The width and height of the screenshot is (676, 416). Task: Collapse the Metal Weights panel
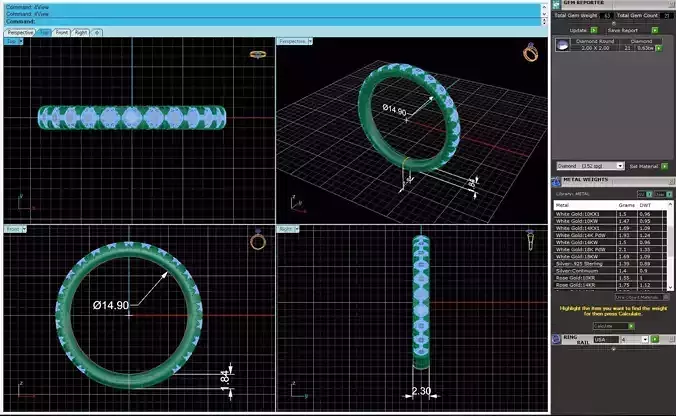point(671,181)
